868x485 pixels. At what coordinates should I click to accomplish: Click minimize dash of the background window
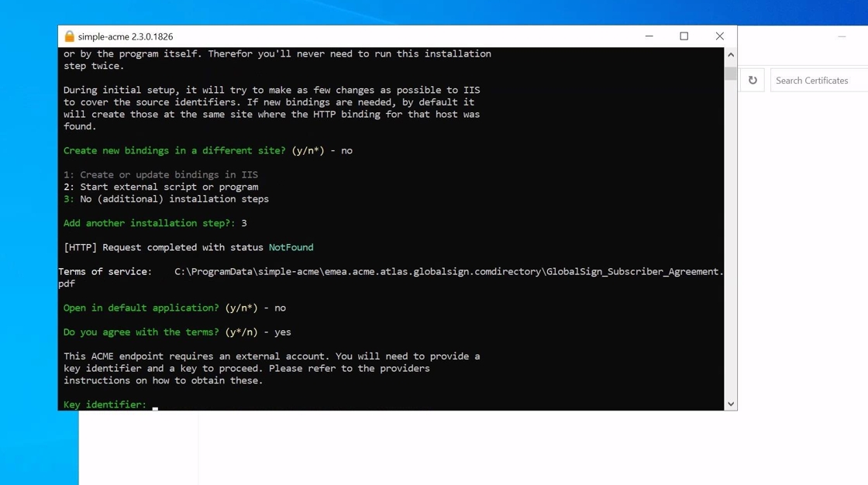tap(842, 36)
